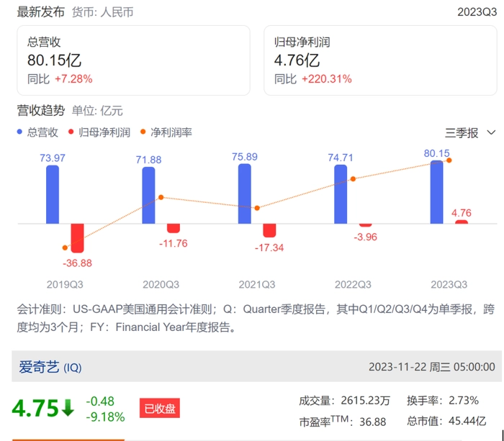The image size is (504, 441).
Task: Toggle the red 归母净利润 legend series
Action: point(99,132)
